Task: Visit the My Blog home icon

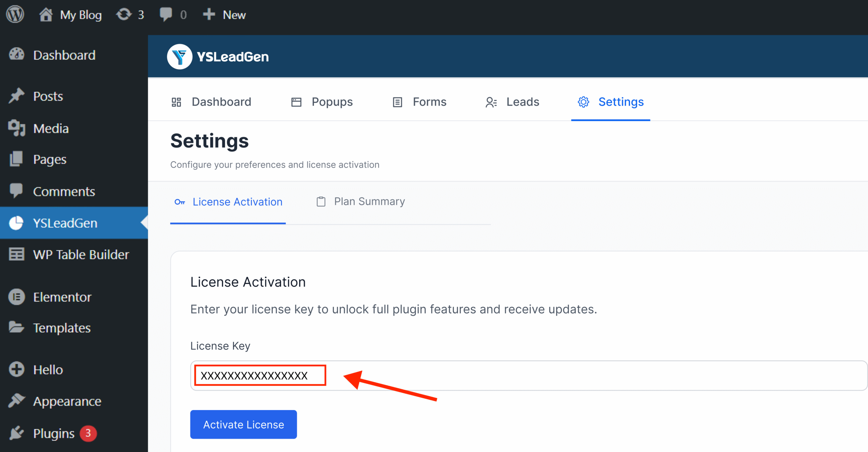Action: tap(46, 15)
